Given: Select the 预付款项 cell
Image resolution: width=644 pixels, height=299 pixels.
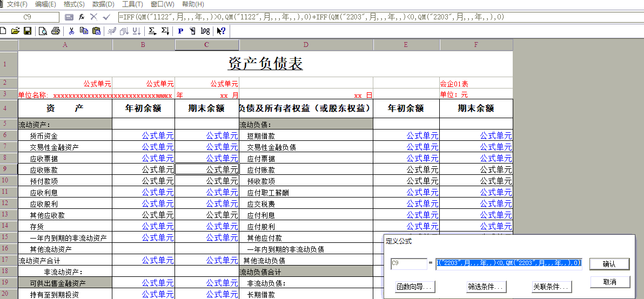Looking at the screenshot, I should point(65,181).
